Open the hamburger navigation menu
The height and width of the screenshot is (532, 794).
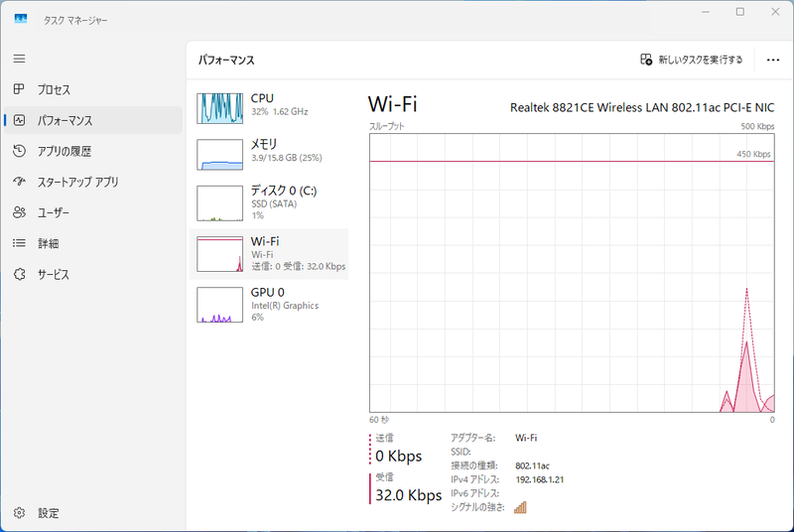point(19,59)
